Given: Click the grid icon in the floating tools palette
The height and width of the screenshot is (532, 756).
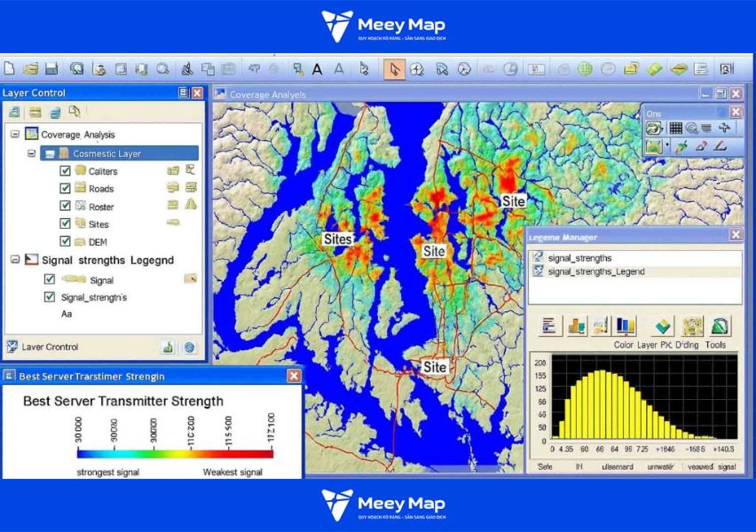Looking at the screenshot, I should (675, 128).
